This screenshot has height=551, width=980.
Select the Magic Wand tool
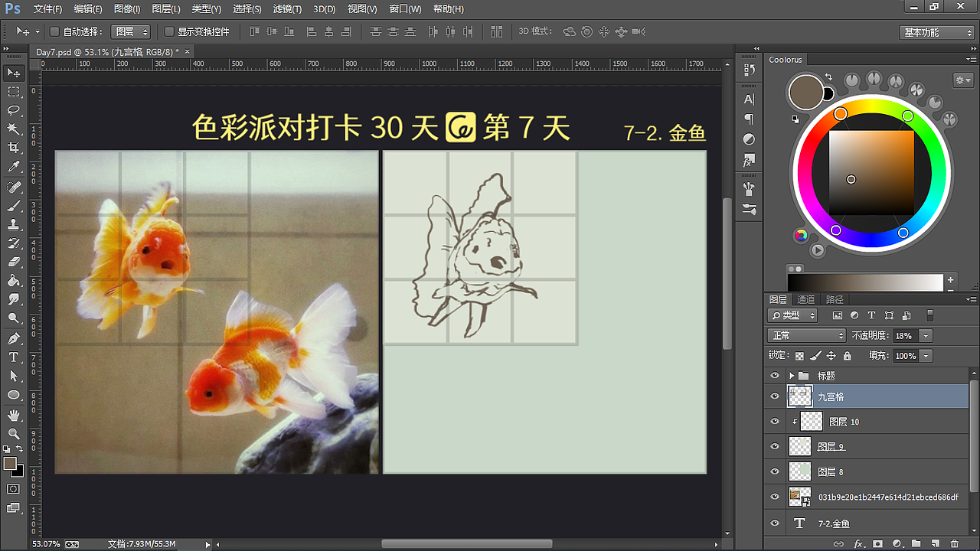(x=14, y=129)
